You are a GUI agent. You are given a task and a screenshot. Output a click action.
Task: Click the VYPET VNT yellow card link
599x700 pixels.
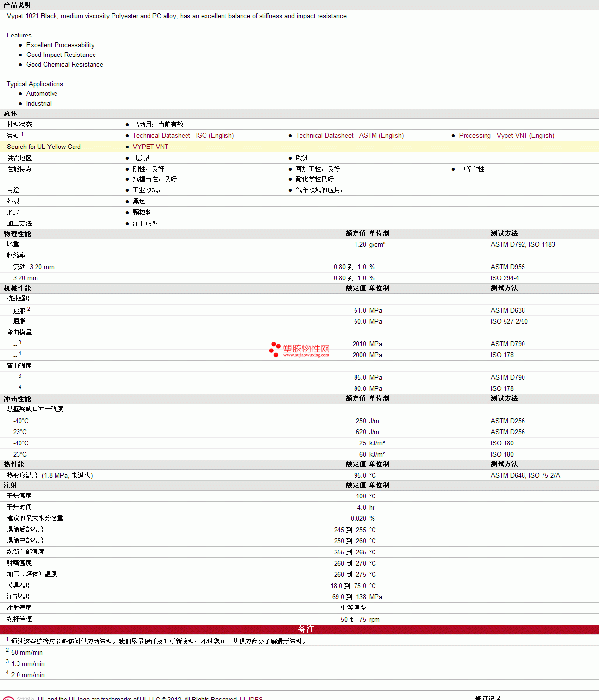click(x=150, y=147)
